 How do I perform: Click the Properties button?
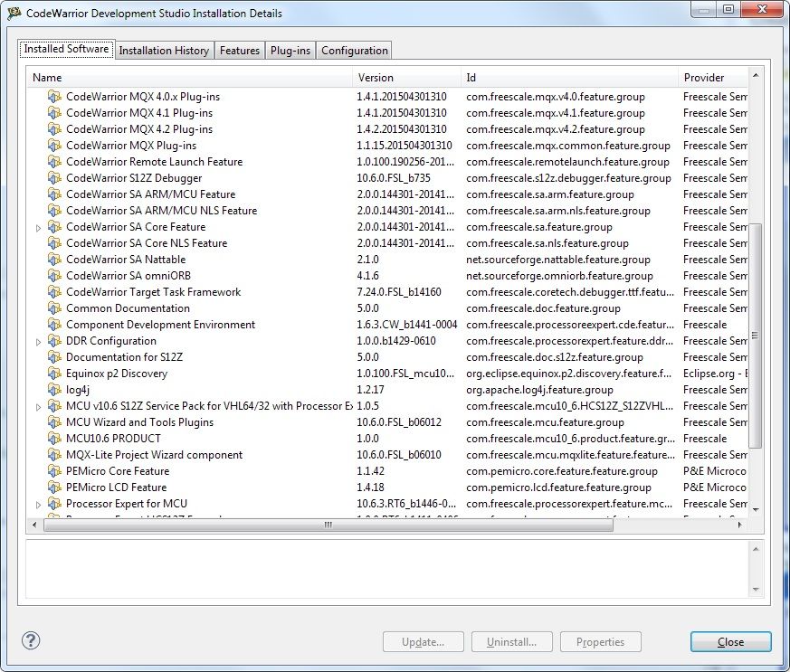tap(601, 642)
